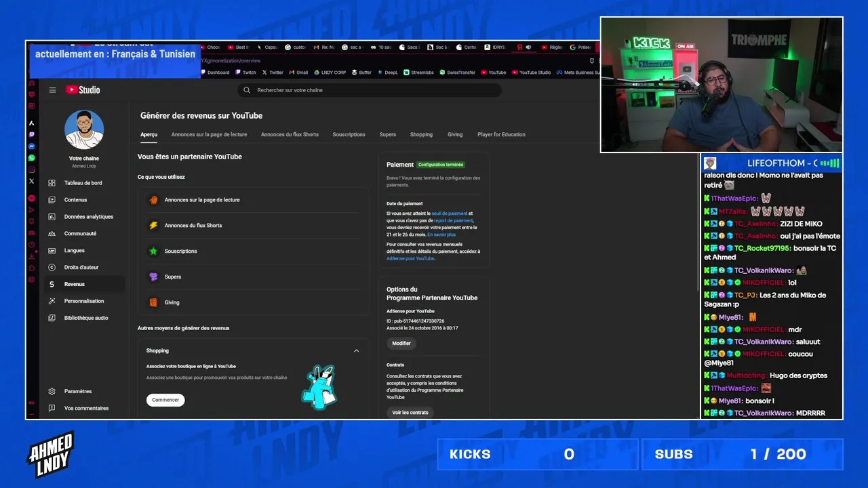Switch to the 'custor' Google browser tab
Screen dimensions: 868x488
coord(296,47)
